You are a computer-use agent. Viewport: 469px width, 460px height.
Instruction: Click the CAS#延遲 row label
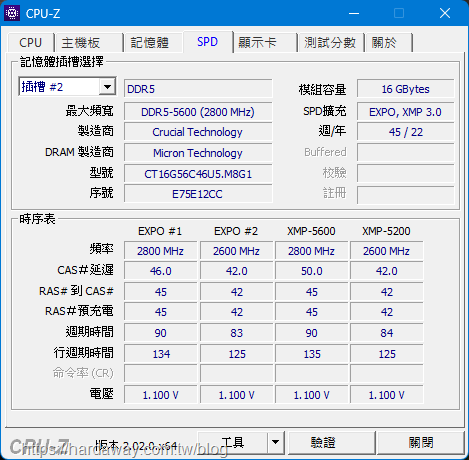tap(85, 270)
